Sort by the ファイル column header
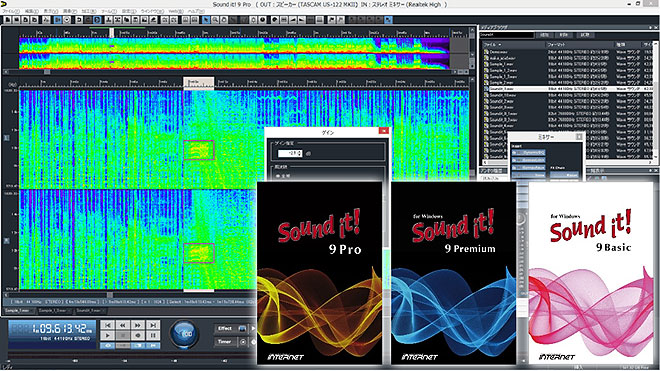 tap(514, 44)
